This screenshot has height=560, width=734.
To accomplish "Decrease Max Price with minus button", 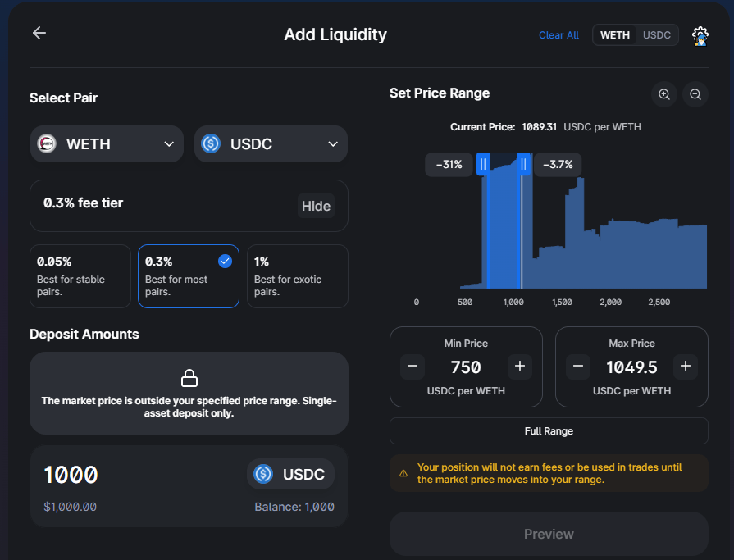I will [x=578, y=367].
